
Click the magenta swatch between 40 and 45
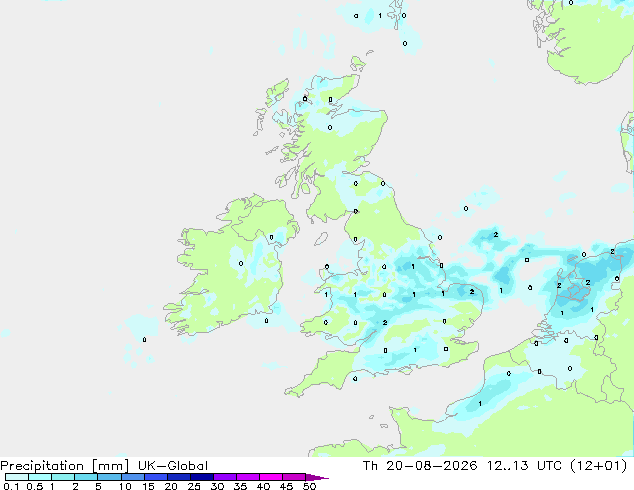[x=271, y=477]
